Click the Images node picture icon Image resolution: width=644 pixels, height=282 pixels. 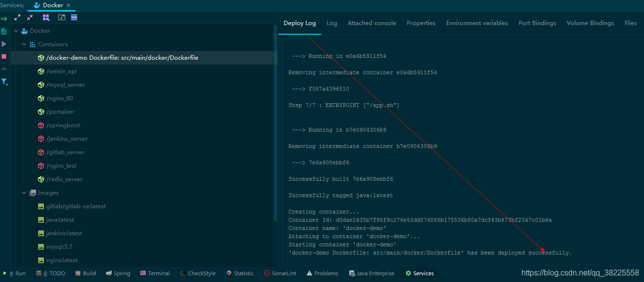coord(33,193)
